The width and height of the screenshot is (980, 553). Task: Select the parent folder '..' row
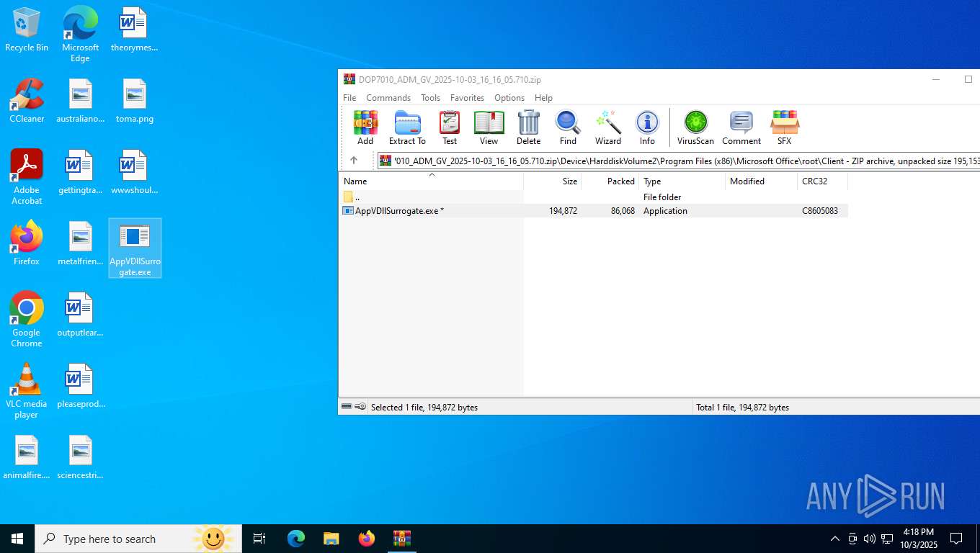[593, 197]
